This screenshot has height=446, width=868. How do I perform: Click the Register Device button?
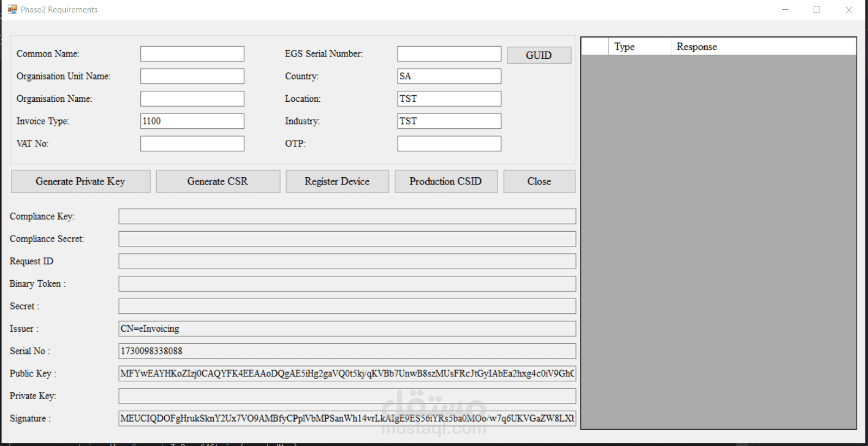coord(337,181)
